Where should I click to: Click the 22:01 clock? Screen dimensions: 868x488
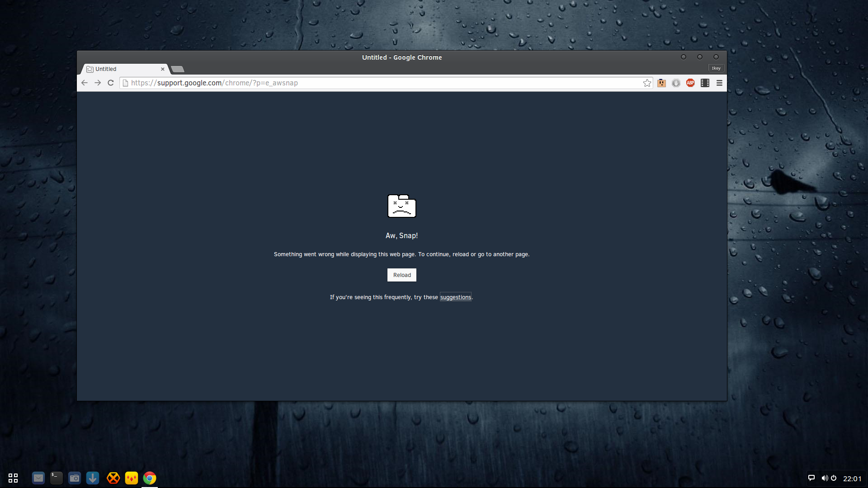[852, 479]
